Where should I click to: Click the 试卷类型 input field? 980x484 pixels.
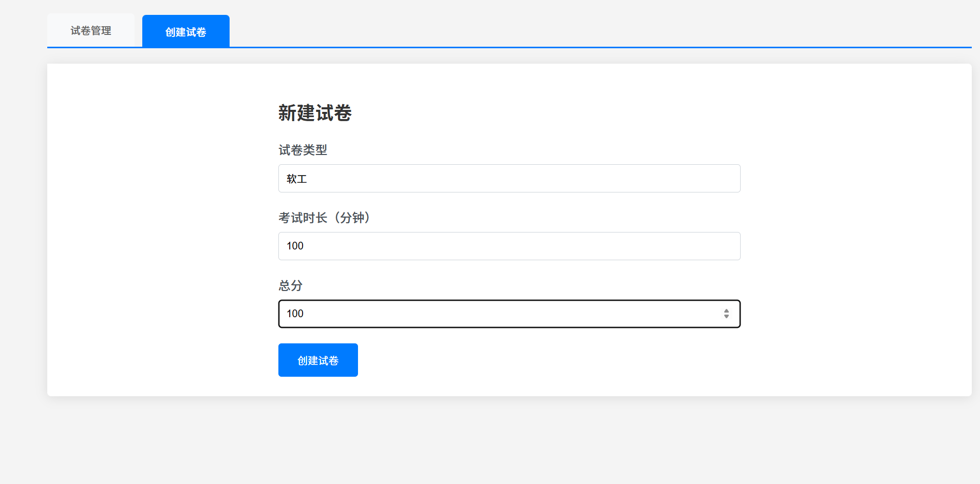click(x=509, y=179)
